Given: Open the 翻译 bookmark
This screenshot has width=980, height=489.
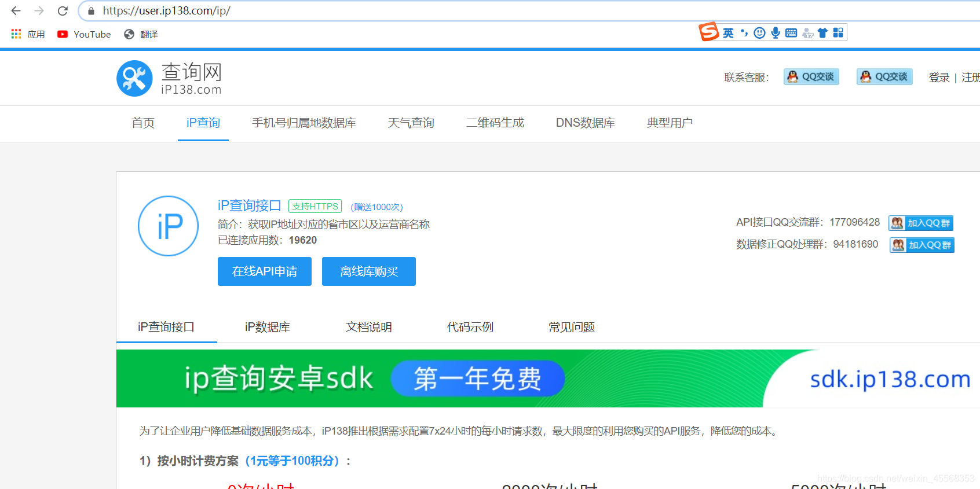Looking at the screenshot, I should point(141,34).
